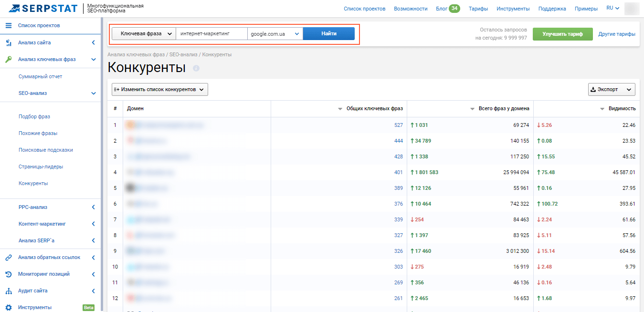The height and width of the screenshot is (312, 644).
Task: Expand the Изменить список конкурентов dropdown
Action: (x=160, y=89)
